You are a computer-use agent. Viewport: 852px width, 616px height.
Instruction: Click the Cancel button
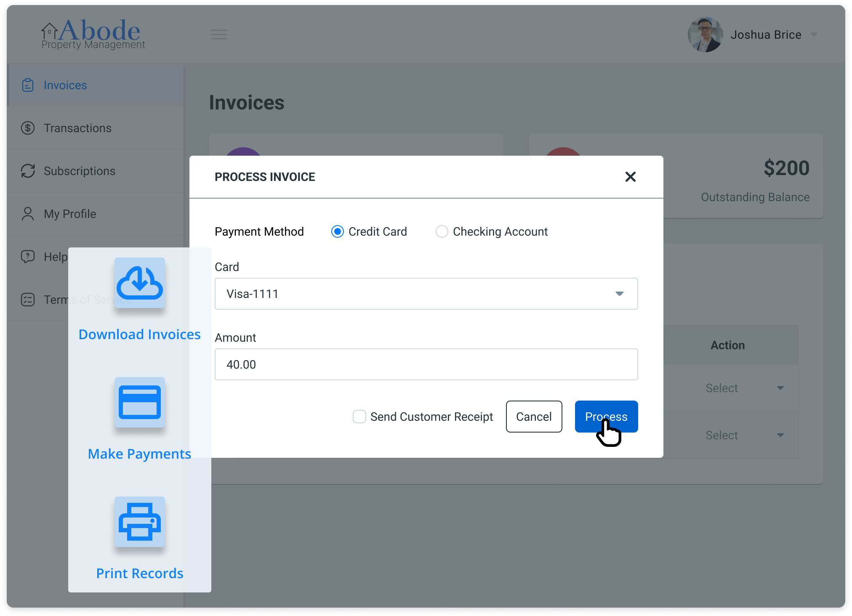coord(534,417)
